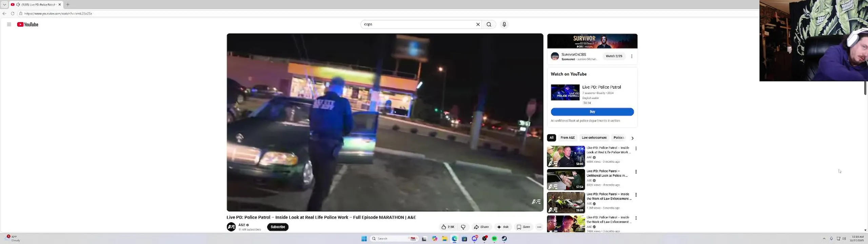868x244 pixels.
Task: Clear the 'cops' search text with X
Action: (478, 24)
